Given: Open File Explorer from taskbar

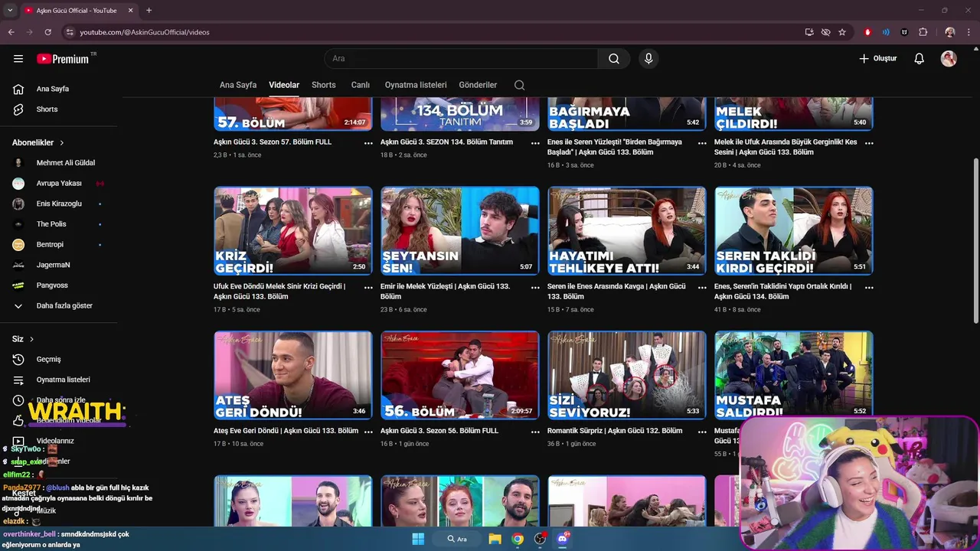Looking at the screenshot, I should point(495,539).
